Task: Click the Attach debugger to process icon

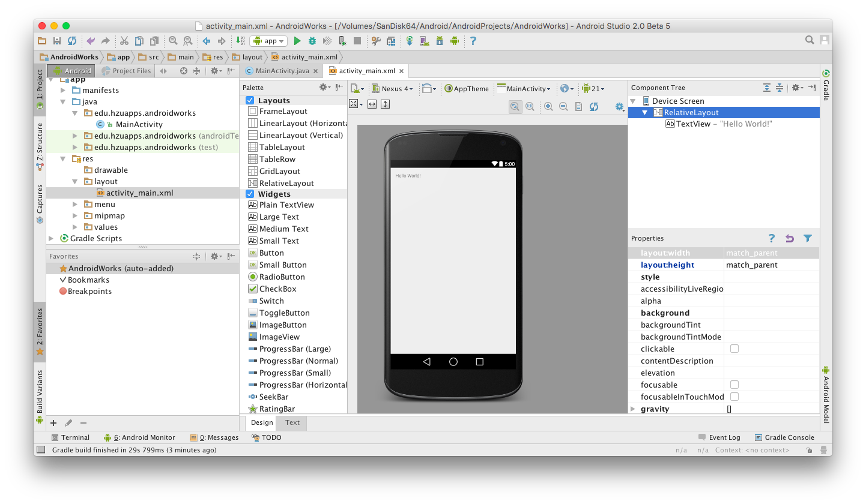Action: click(x=342, y=41)
